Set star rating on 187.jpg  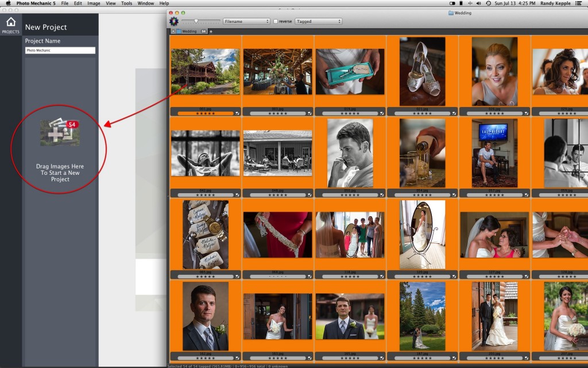[422, 358]
